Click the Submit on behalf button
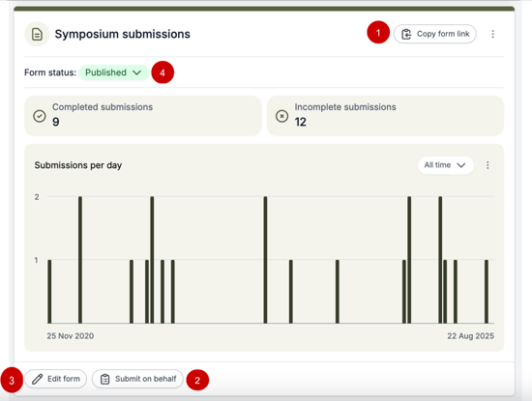 click(x=137, y=379)
